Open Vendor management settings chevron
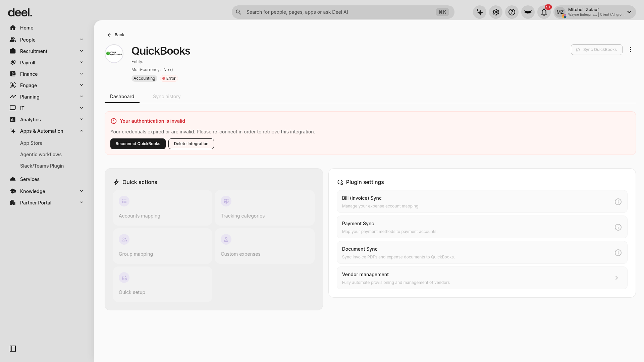Viewport: 644px width, 362px height. click(616, 278)
